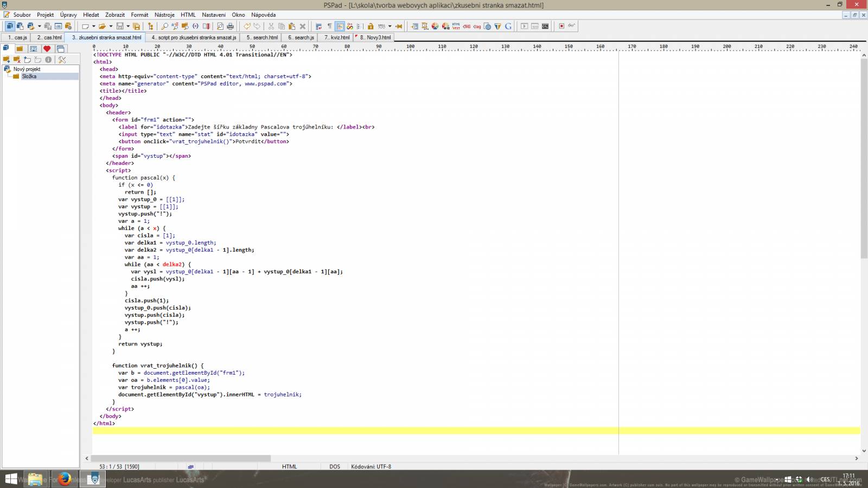Open the hex color converter icon
Screen dimensions: 868x488
click(x=445, y=26)
